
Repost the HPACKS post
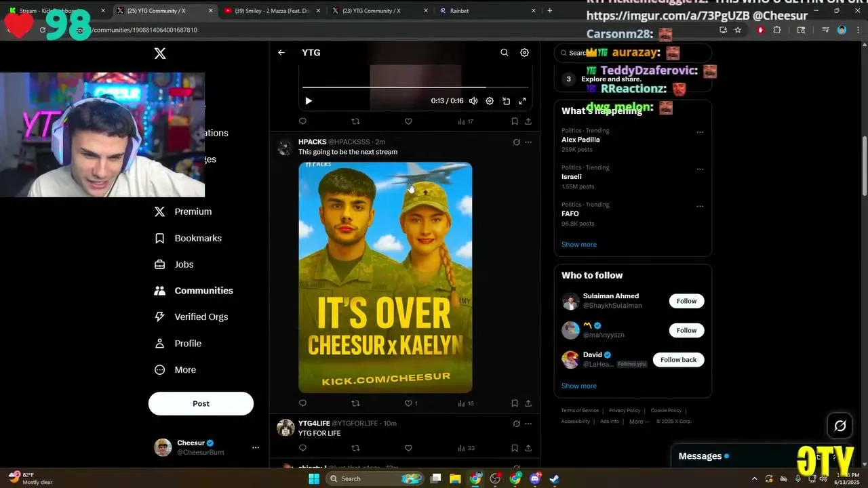[355, 403]
